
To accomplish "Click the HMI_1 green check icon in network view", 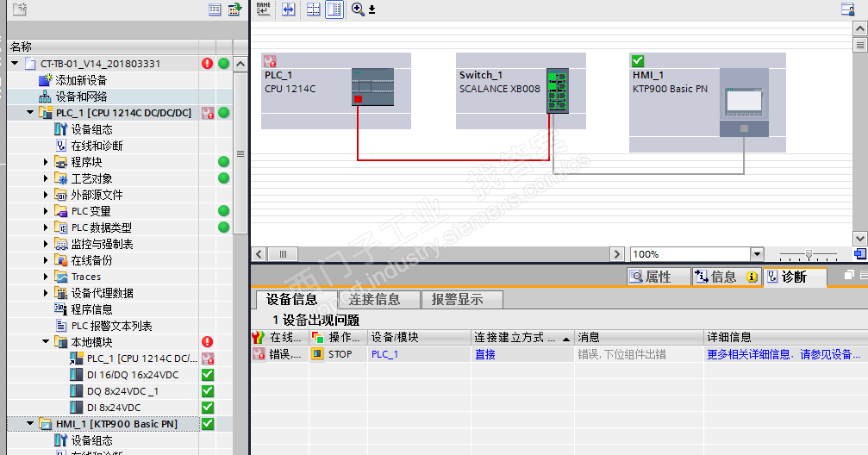I will pyautogui.click(x=638, y=60).
